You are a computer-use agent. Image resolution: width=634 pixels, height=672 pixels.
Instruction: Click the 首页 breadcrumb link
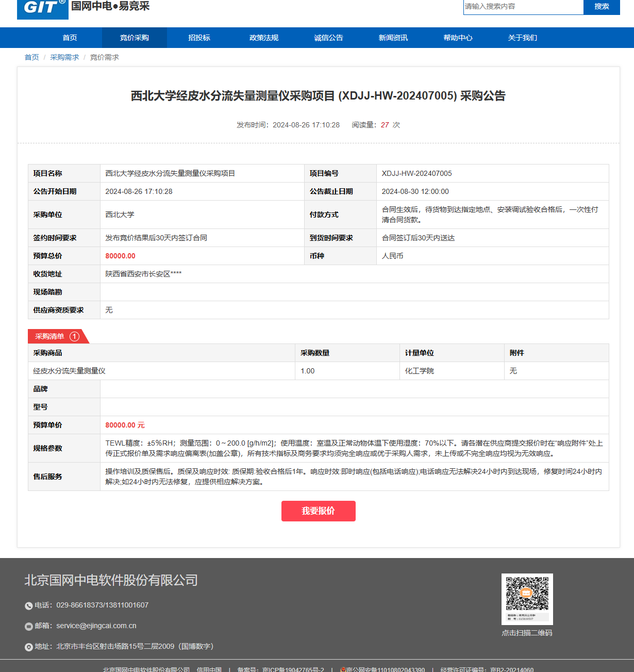click(x=31, y=57)
